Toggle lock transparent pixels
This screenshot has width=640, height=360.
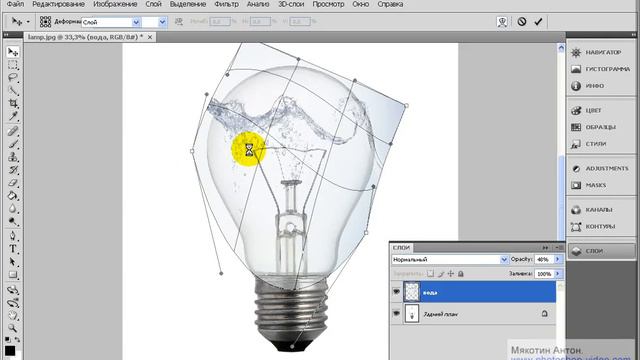click(x=430, y=273)
